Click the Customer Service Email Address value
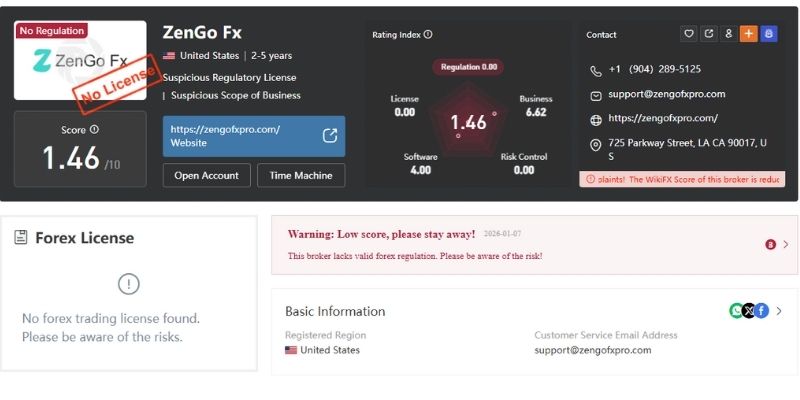The width and height of the screenshot is (800, 400). 593,350
